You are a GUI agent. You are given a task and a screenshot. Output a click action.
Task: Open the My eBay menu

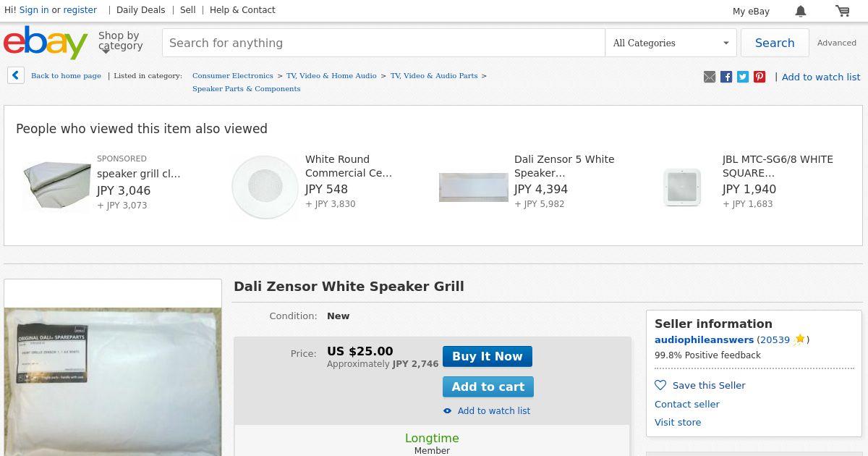751,11
